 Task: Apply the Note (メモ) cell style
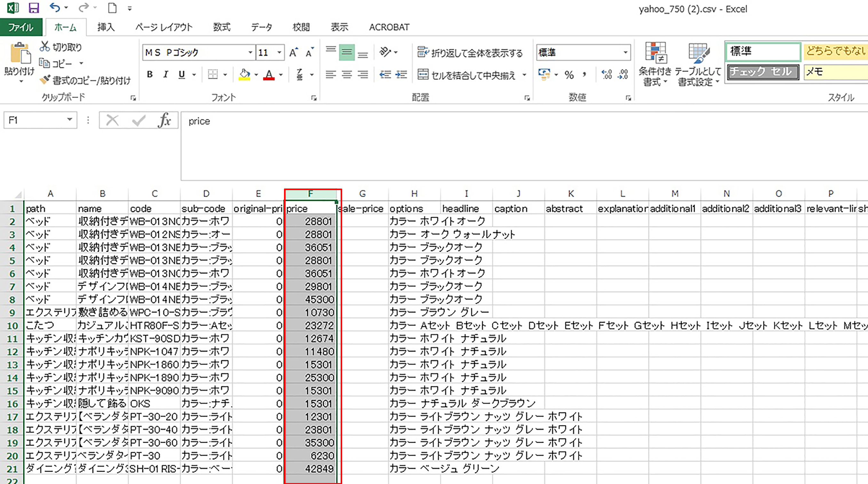click(836, 72)
